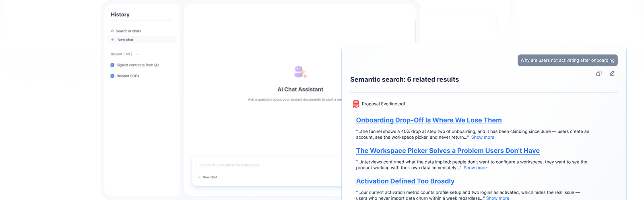The width and height of the screenshot is (644, 200).
Task: Show more of the onboarding drop-off excerpt
Action: point(483,137)
